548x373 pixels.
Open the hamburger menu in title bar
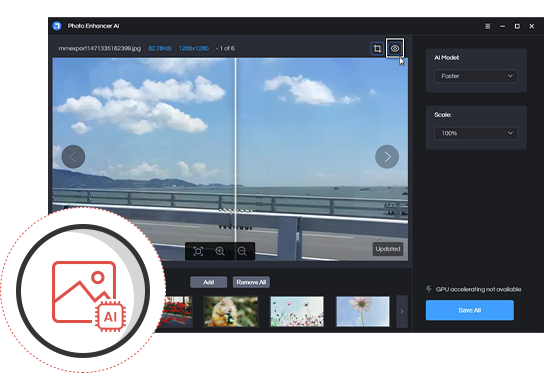coord(488,26)
